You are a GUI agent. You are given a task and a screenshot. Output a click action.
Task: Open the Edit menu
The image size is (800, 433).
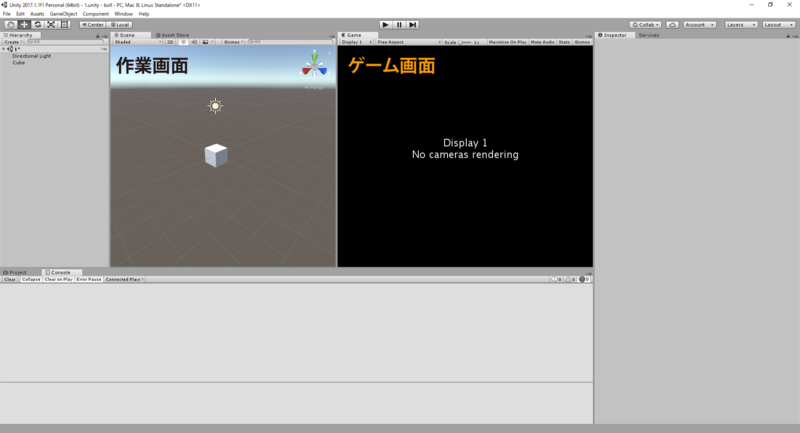[x=20, y=14]
